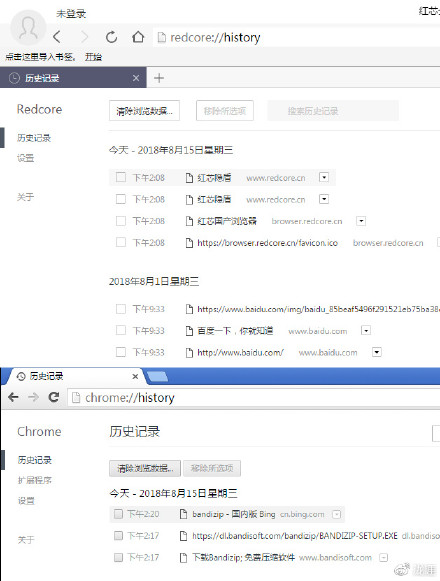Screen dimensions: 440x581
Task: Click Redcore's 清除浏览数据 button
Action: (x=145, y=110)
